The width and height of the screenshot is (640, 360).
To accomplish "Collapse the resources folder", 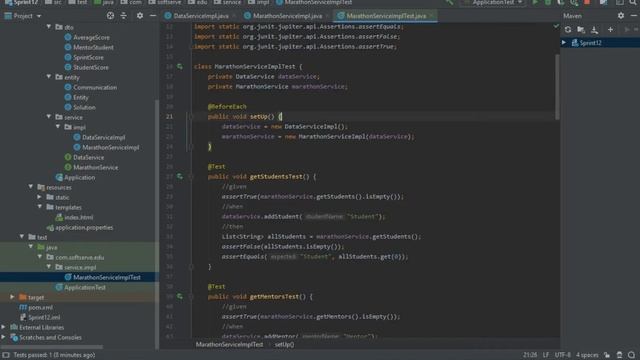I will [31, 187].
